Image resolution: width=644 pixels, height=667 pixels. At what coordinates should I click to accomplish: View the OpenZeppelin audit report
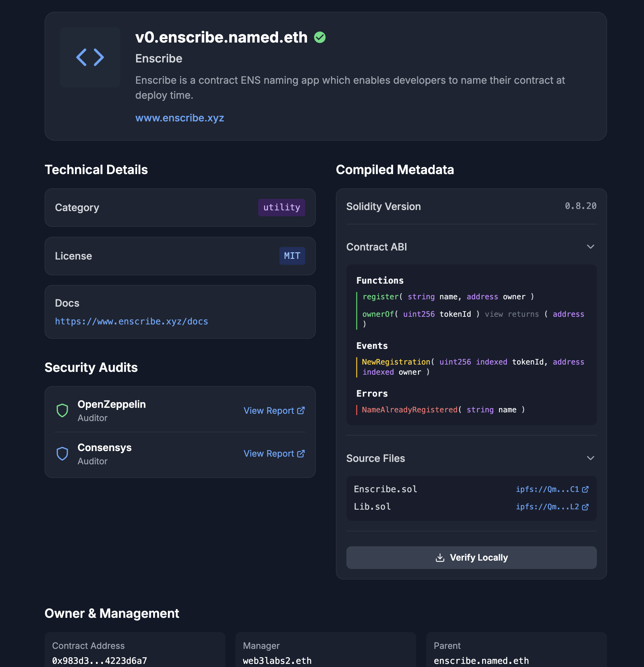pyautogui.click(x=269, y=411)
